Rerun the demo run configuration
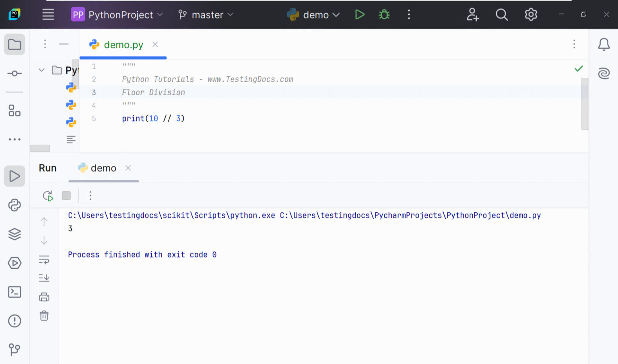This screenshot has height=364, width=618. pos(47,195)
